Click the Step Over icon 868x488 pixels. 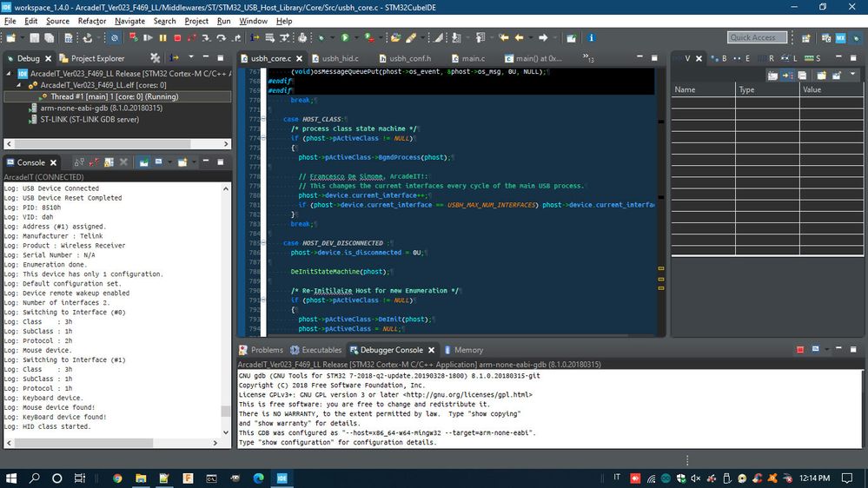(x=222, y=37)
